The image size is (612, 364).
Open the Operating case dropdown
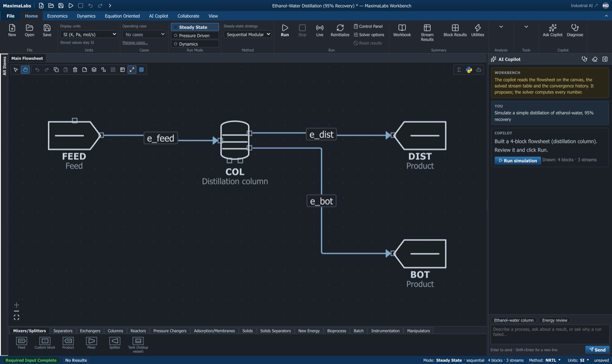pyautogui.click(x=144, y=34)
